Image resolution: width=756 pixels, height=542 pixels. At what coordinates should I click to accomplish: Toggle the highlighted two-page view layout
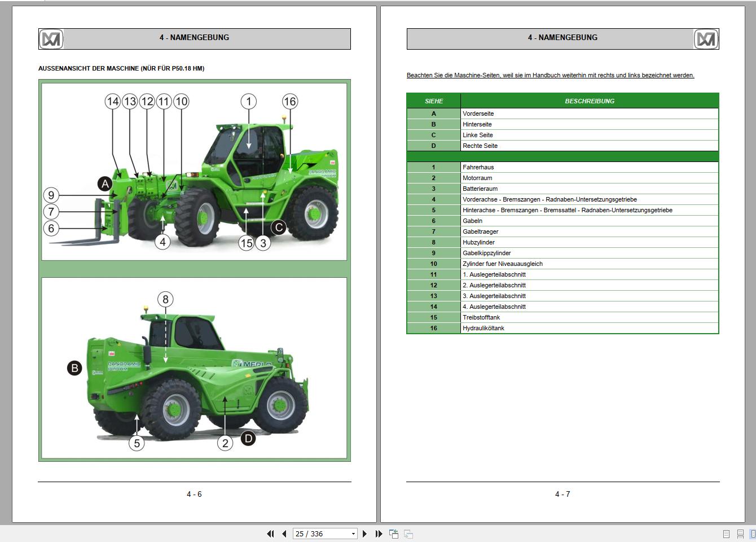click(x=753, y=534)
